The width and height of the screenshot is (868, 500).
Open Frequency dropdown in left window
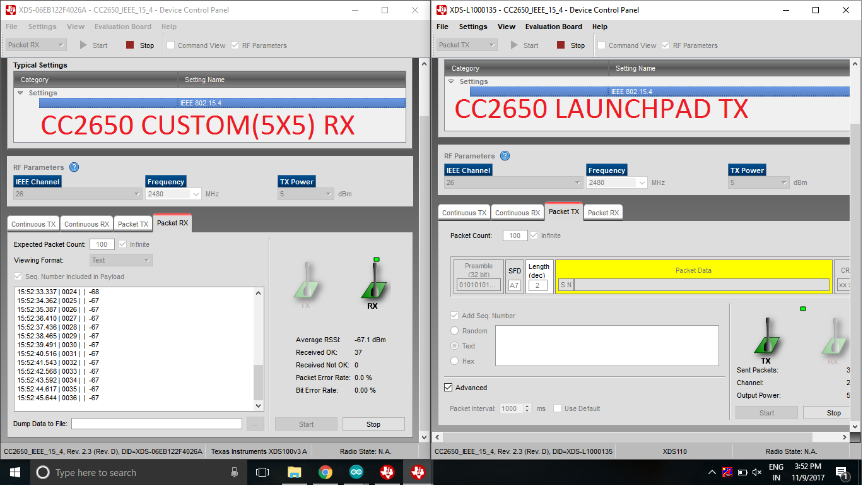(x=173, y=194)
